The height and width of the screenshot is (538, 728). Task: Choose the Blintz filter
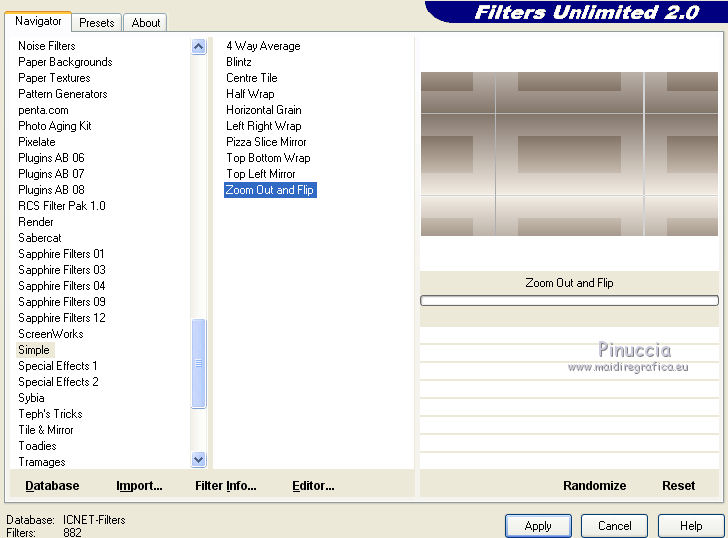click(x=239, y=62)
